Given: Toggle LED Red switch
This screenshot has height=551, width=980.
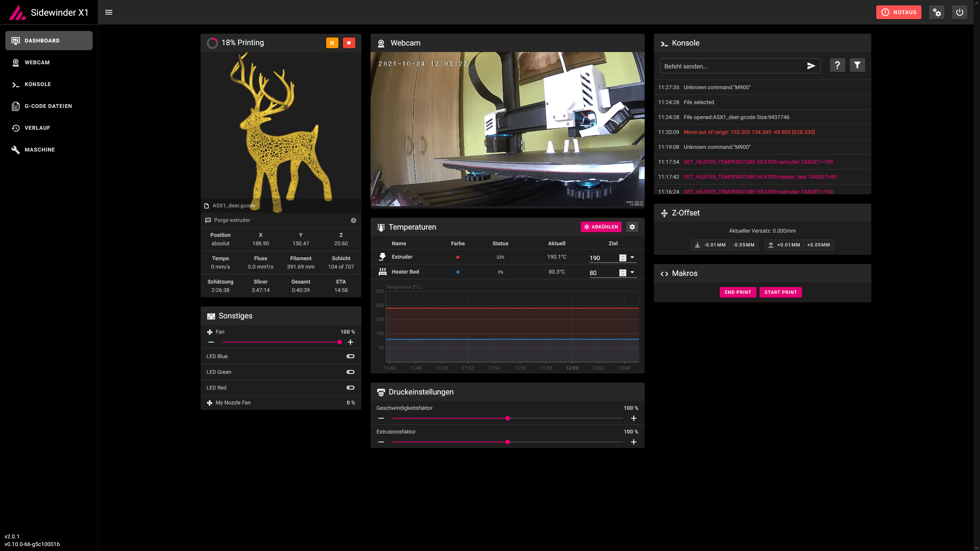Looking at the screenshot, I should point(350,388).
